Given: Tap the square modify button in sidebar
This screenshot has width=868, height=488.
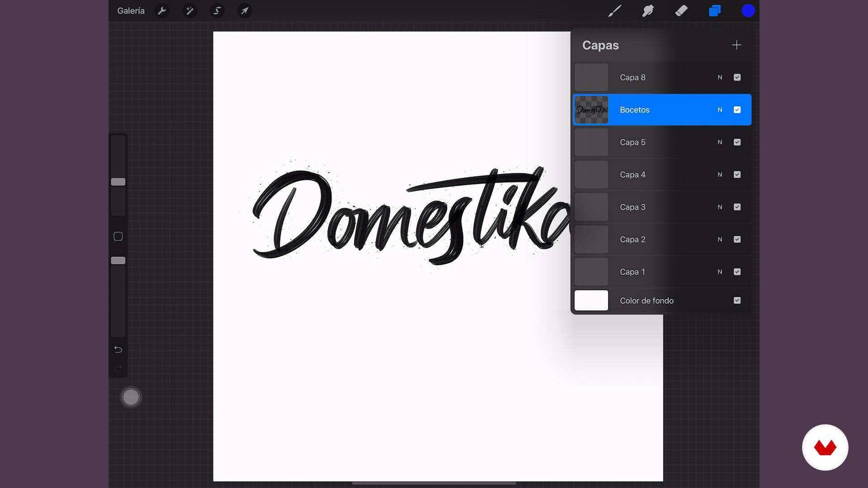Looking at the screenshot, I should [x=118, y=236].
